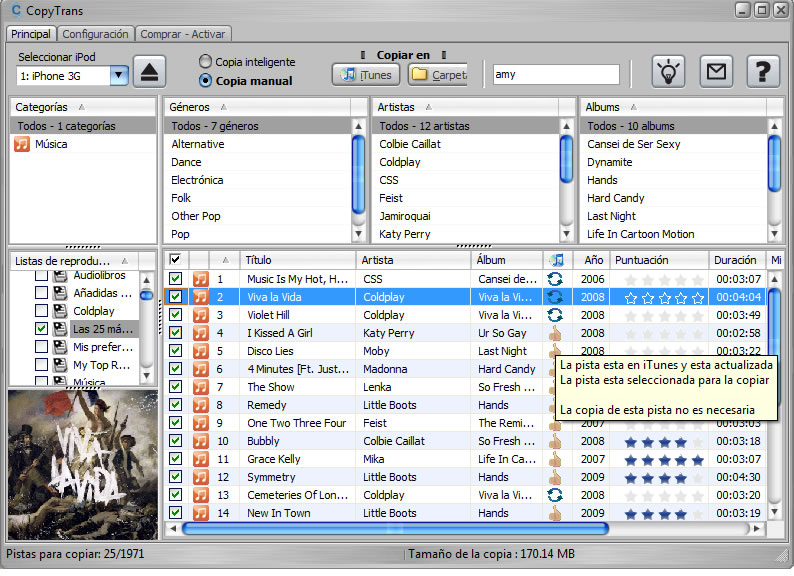Click the Artistas list scroll-down arrow
The image size is (794, 576).
click(x=566, y=234)
